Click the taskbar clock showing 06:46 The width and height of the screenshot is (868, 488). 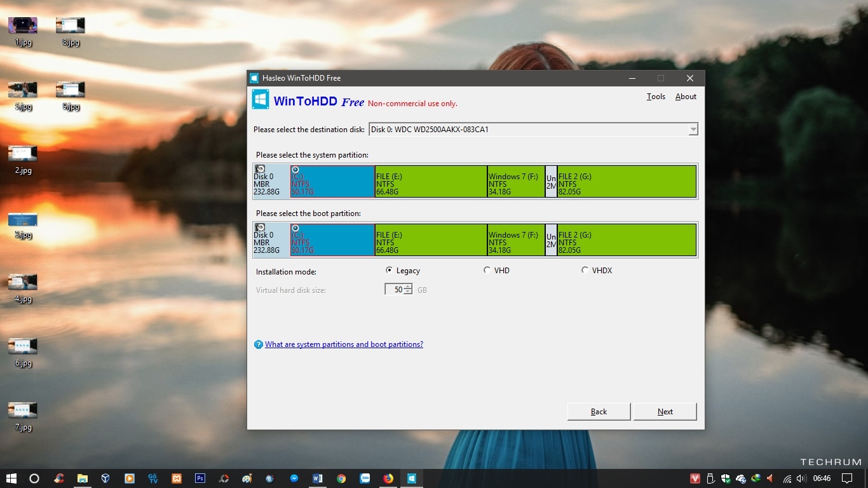[x=822, y=478]
